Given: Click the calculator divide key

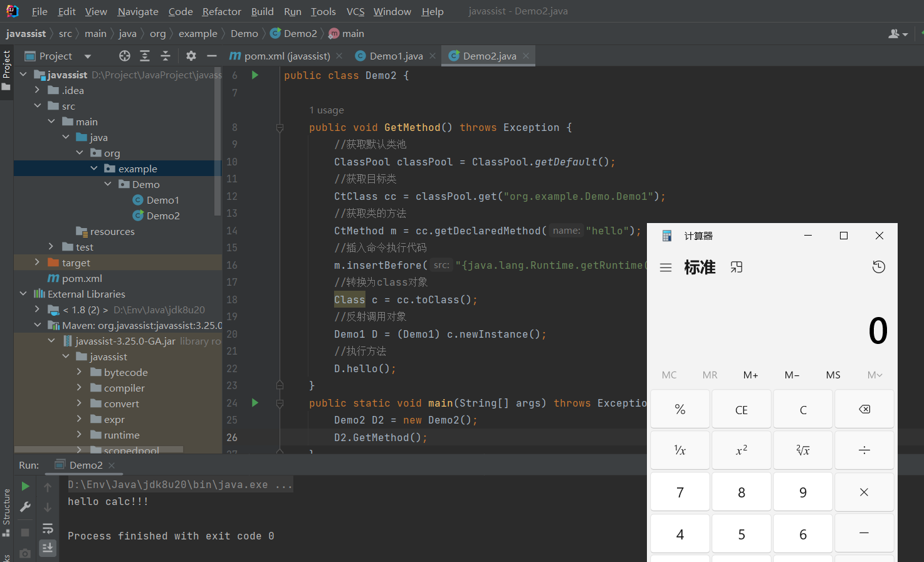Looking at the screenshot, I should [864, 450].
